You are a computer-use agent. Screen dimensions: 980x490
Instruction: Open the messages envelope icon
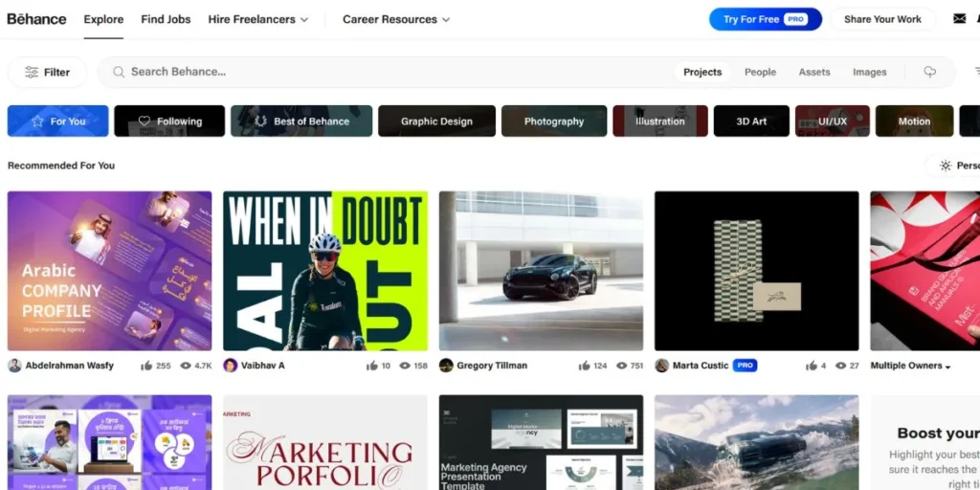tap(959, 19)
